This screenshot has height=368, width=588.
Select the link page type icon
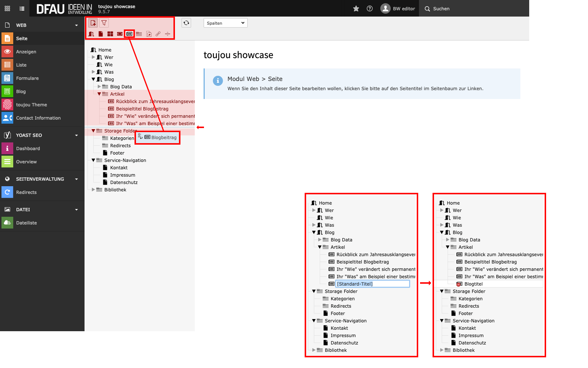[158, 34]
